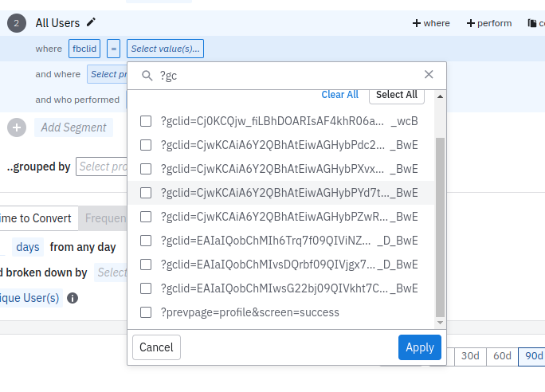545x392 pixels.
Task: Open the and where Select property dropdown
Action: (108, 74)
